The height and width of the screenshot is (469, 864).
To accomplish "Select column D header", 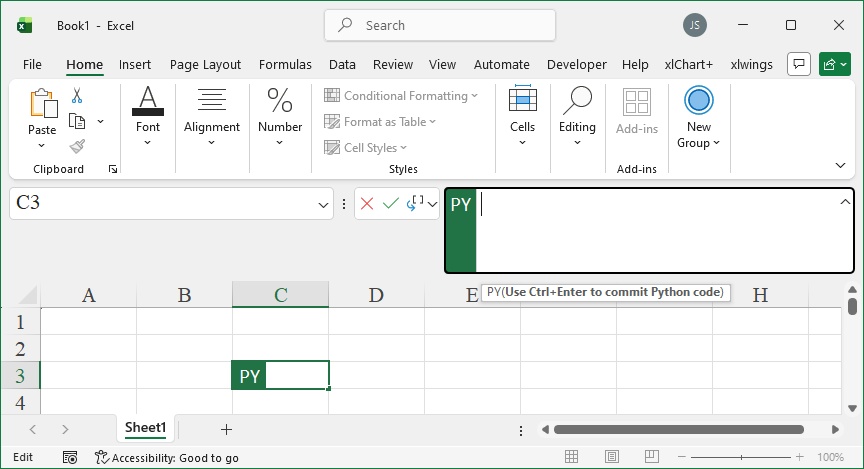I will point(376,295).
